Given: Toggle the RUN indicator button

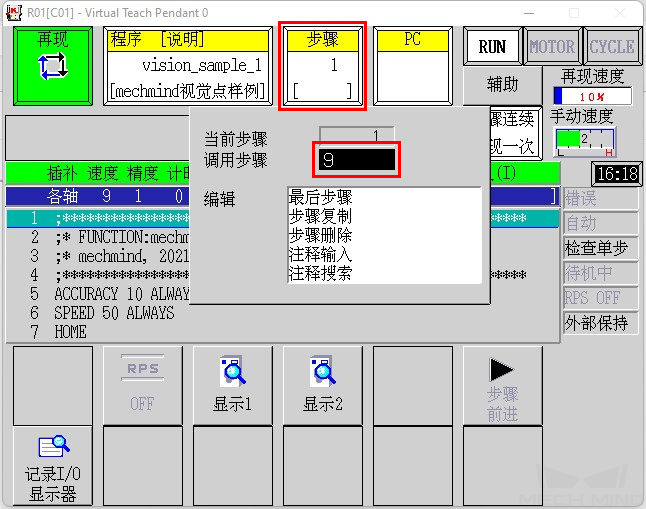Looking at the screenshot, I should point(492,46).
